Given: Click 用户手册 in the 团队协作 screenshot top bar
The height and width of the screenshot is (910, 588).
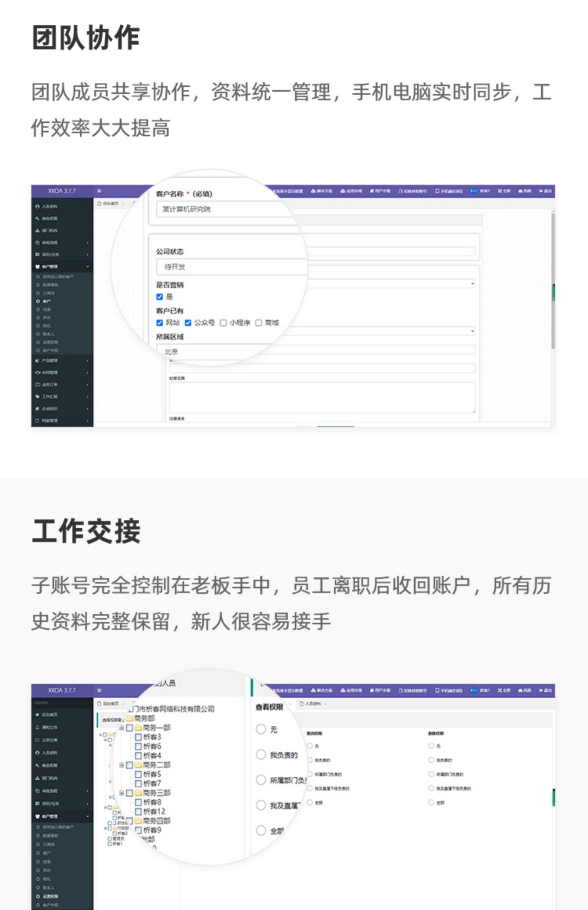Looking at the screenshot, I should coord(380,191).
